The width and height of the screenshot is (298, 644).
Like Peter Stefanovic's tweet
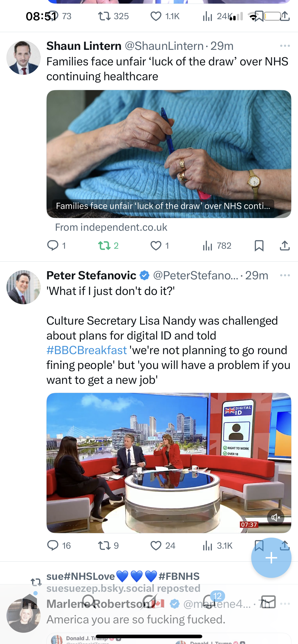(x=156, y=545)
